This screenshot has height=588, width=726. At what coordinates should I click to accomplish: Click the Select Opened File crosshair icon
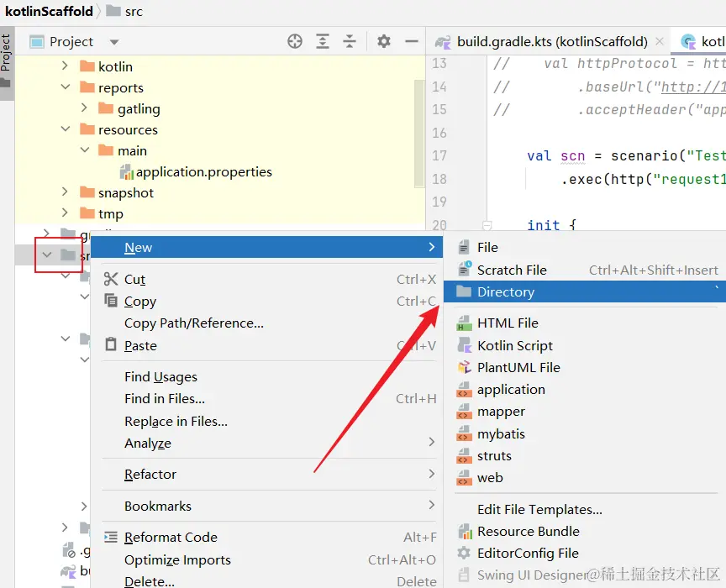coord(294,42)
